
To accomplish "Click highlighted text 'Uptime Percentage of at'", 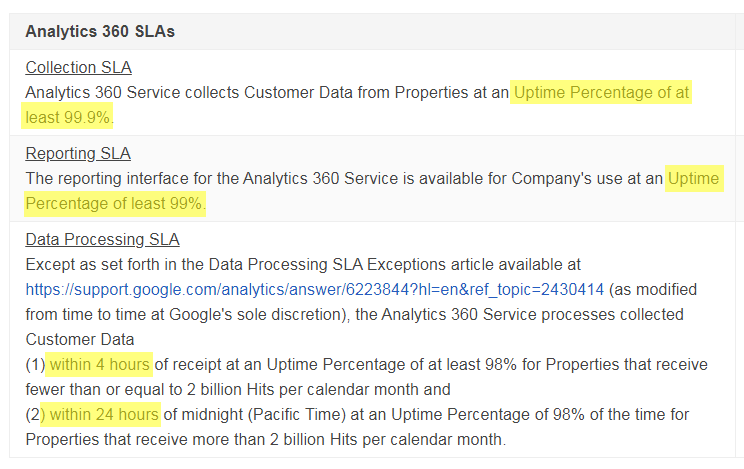I will (601, 93).
